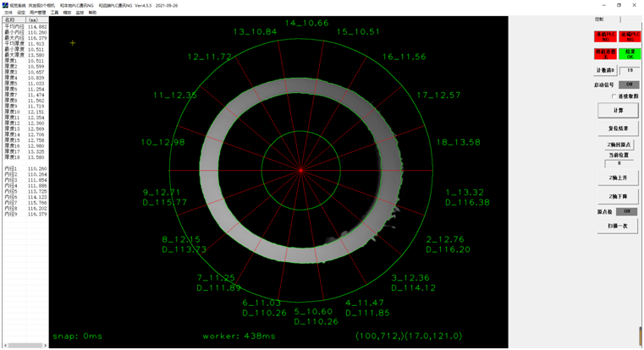The height and width of the screenshot is (350, 644).
Task: Open the 用户管理 menu
Action: click(38, 13)
